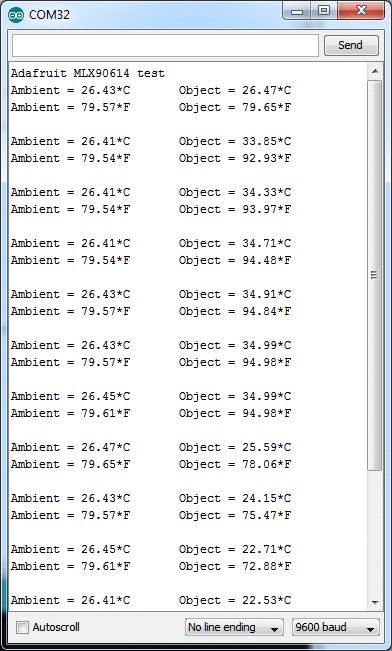Image resolution: width=392 pixels, height=651 pixels.
Task: Minimize the COM32 window
Action: (x=296, y=11)
